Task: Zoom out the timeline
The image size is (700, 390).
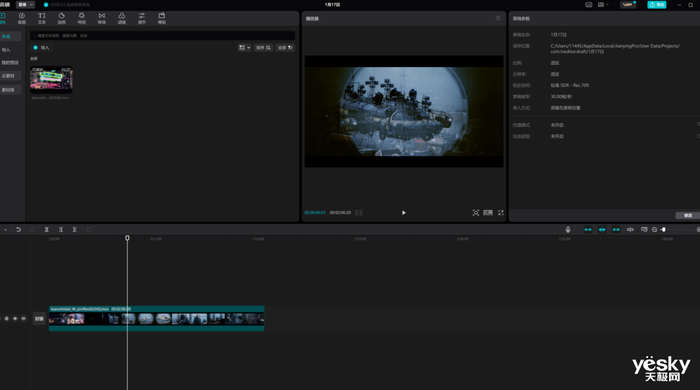Action: (654, 230)
